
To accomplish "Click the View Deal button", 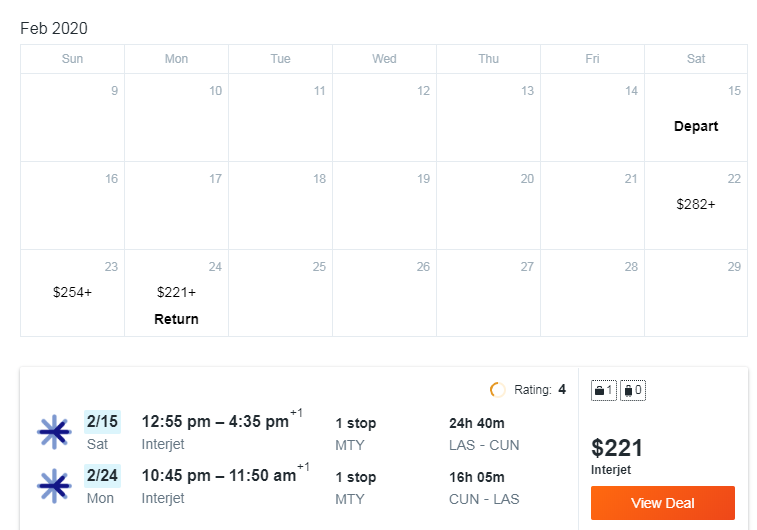I will [x=662, y=503].
